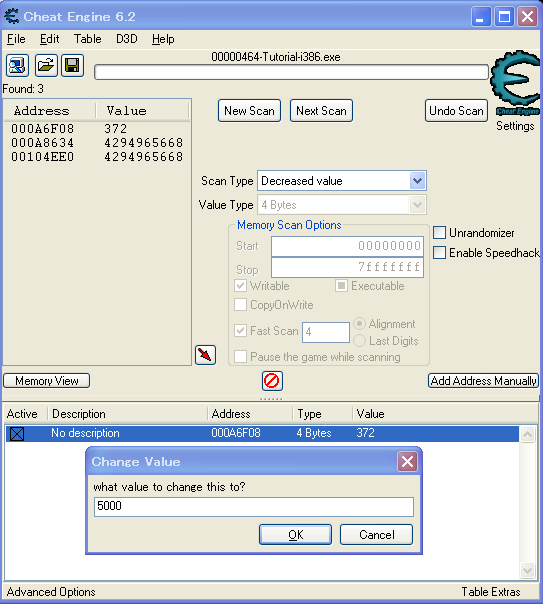This screenshot has height=604, width=543.
Task: Click the value input containing 5000
Action: coord(254,507)
